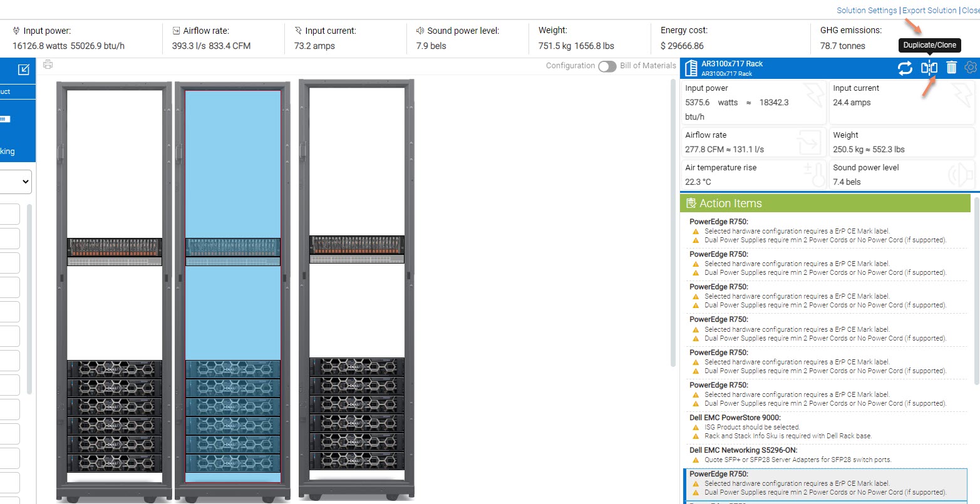Open rack settings gear icon

(x=971, y=68)
